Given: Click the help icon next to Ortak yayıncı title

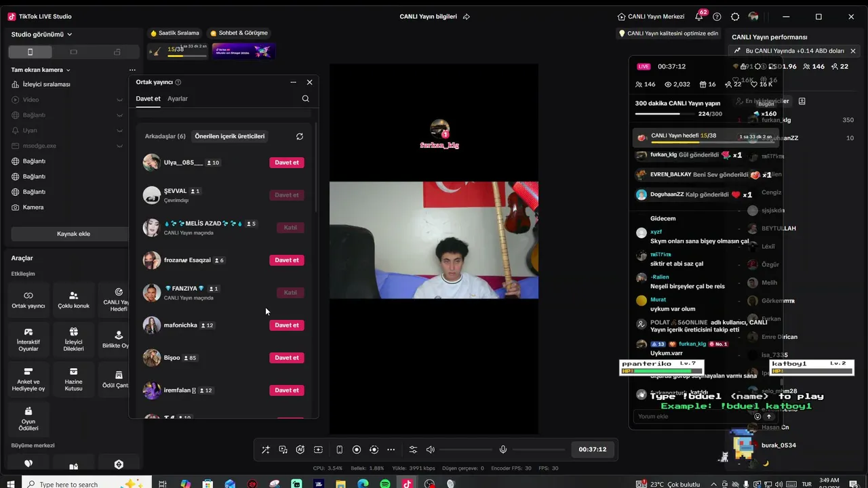Looking at the screenshot, I should 178,82.
